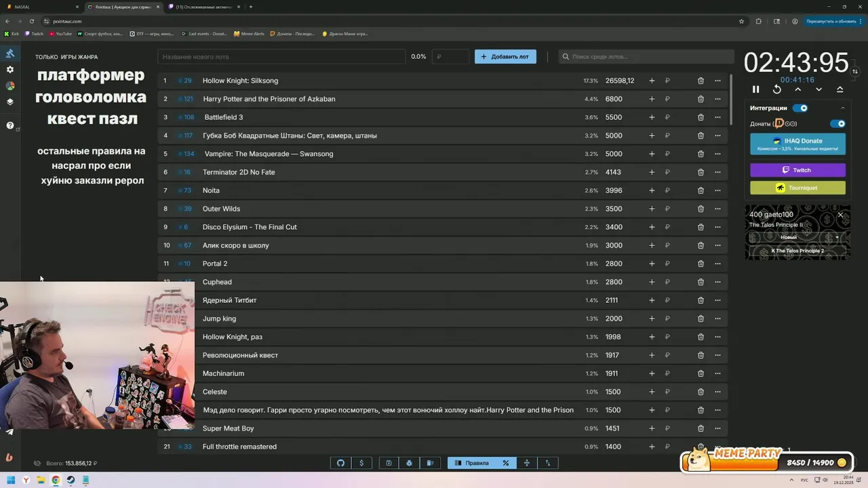Delete the Battlefield 3 lot

pos(701,117)
